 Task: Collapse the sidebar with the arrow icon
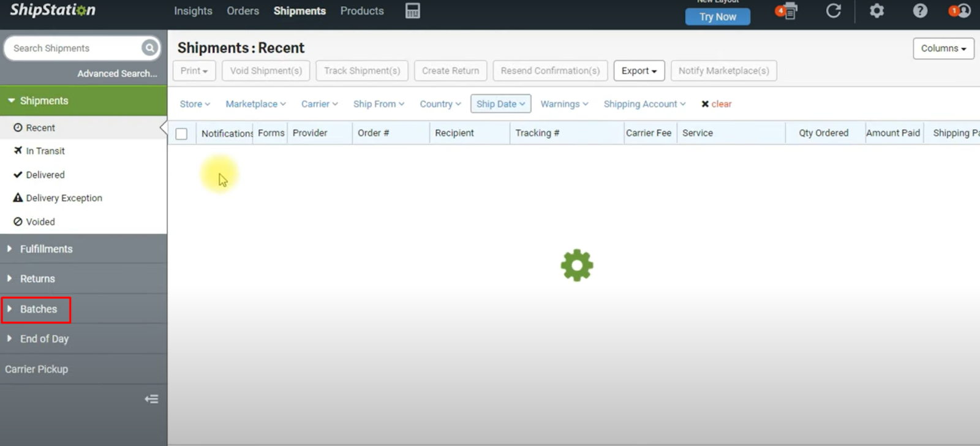pos(151,399)
